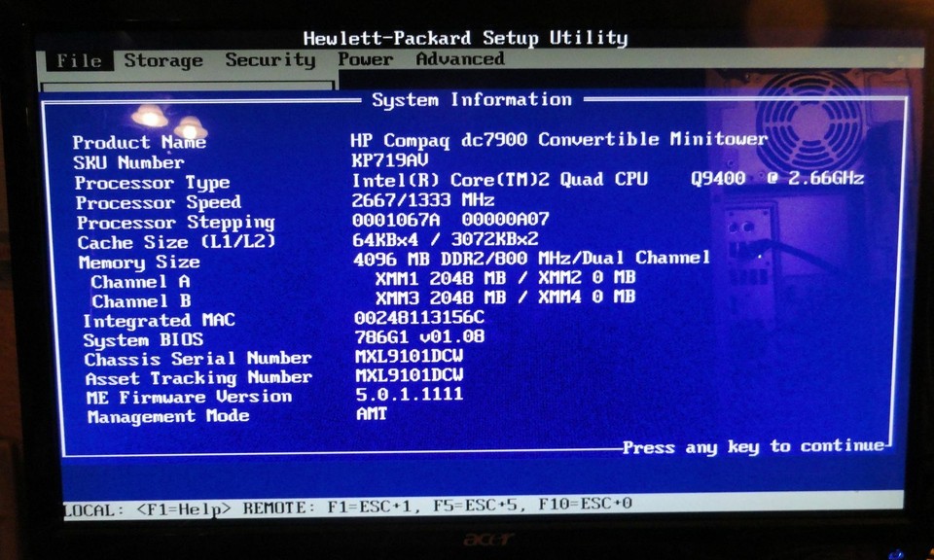Image resolution: width=934 pixels, height=560 pixels.
Task: Open the Power menu
Action: pyautogui.click(x=365, y=59)
